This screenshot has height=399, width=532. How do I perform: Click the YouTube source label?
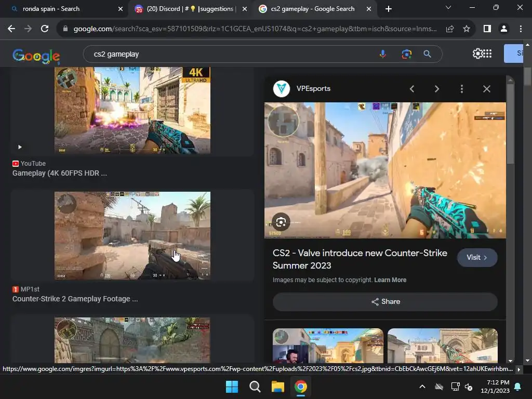29,164
